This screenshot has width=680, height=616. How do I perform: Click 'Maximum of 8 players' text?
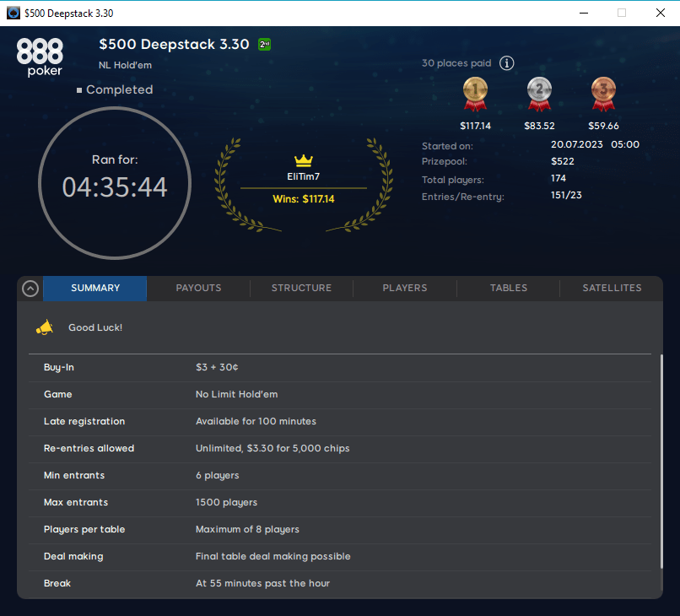[x=247, y=529]
